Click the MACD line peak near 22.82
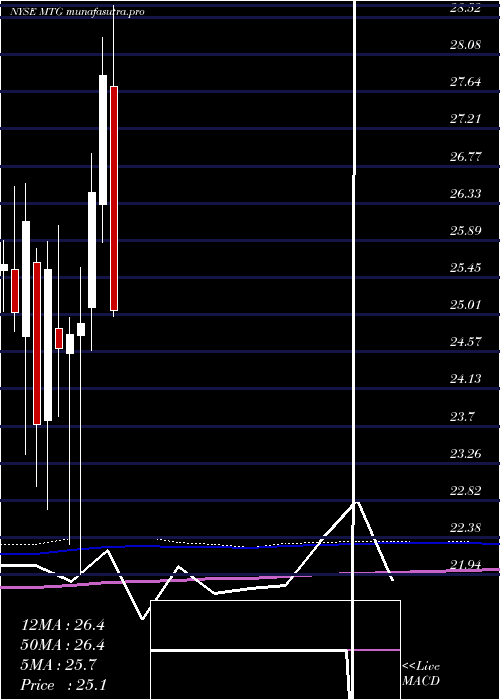 pos(356,503)
